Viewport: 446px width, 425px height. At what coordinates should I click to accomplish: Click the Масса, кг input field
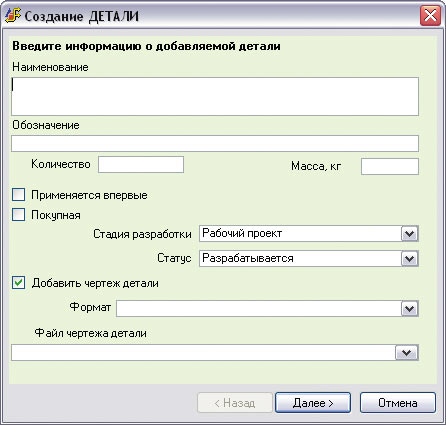coord(390,166)
